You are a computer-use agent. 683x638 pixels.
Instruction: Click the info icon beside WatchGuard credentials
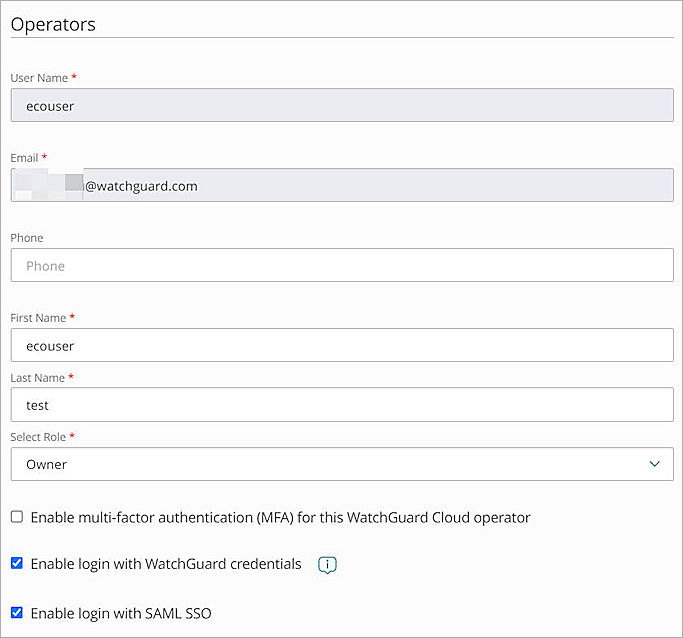[327, 565]
